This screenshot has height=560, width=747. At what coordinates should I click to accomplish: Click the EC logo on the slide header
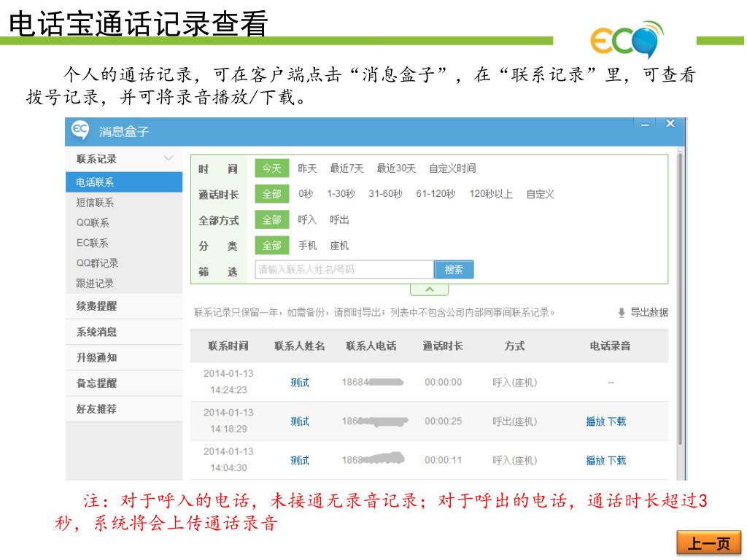(x=627, y=39)
